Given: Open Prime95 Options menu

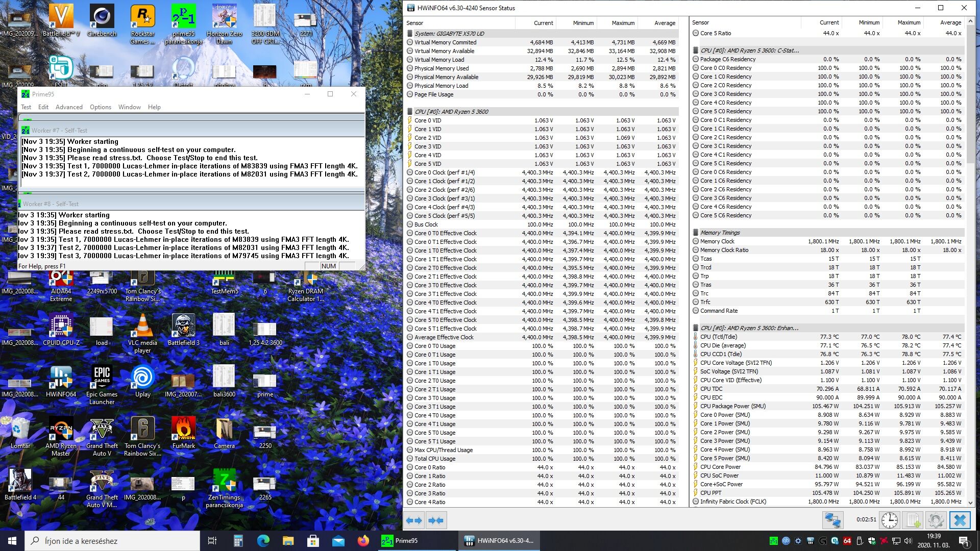Looking at the screenshot, I should pyautogui.click(x=101, y=107).
